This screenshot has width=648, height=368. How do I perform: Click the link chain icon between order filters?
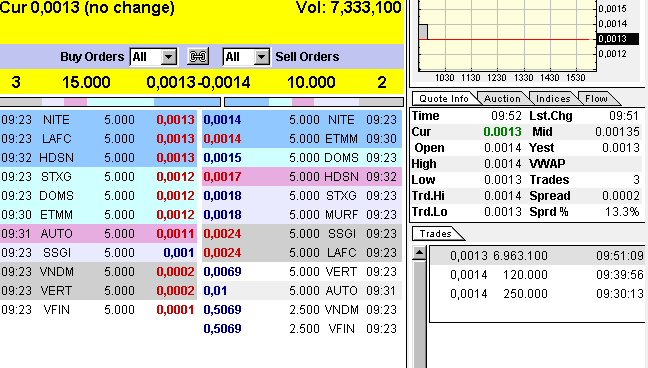click(x=198, y=57)
